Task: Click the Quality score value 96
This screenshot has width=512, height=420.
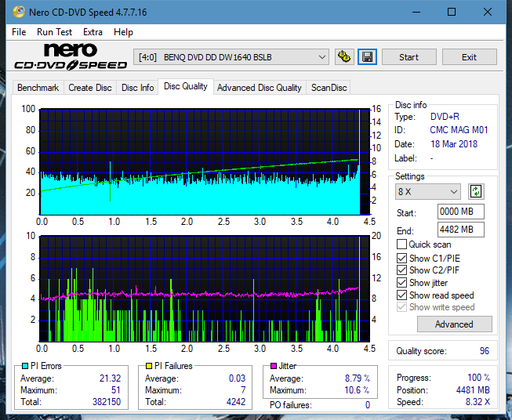Action: pos(485,351)
